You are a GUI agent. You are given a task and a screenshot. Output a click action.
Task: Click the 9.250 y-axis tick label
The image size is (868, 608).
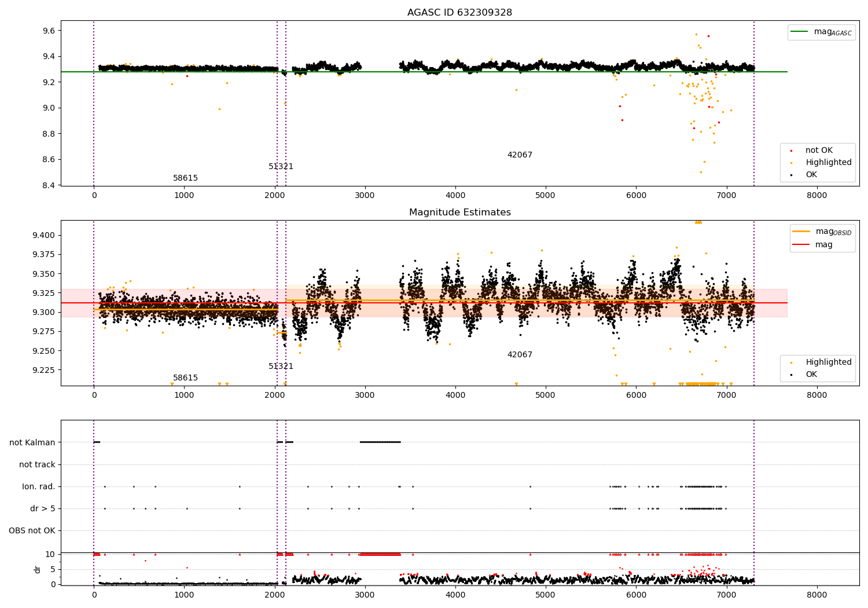click(45, 351)
